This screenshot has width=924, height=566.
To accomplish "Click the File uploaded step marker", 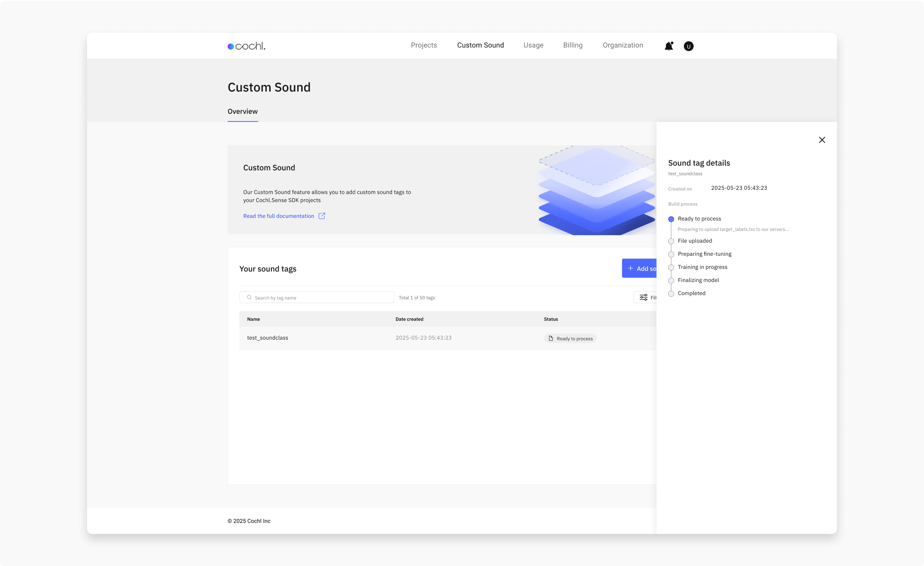I will tap(671, 241).
